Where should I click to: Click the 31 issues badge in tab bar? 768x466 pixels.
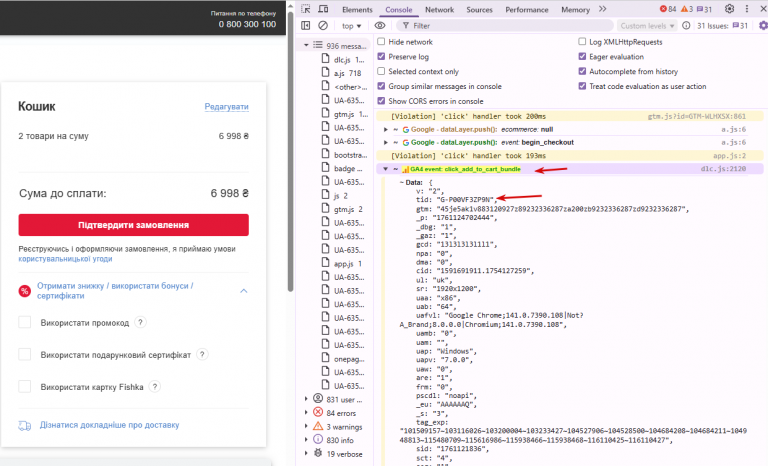704,9
